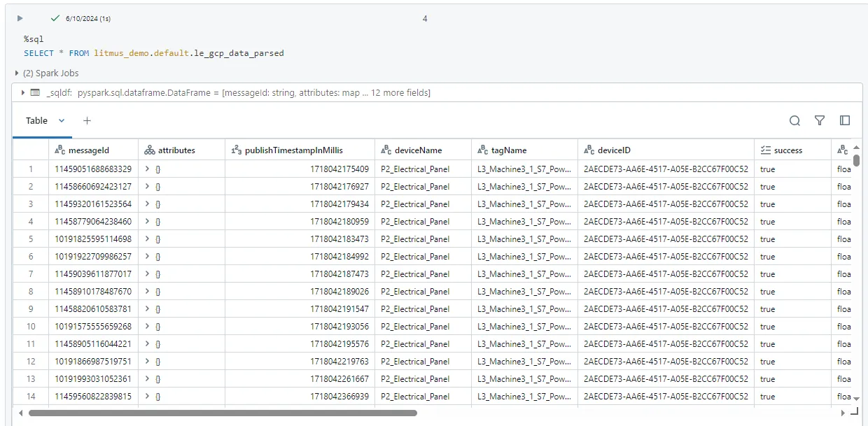Expand attributes in row 1
868x426 pixels.
[147, 169]
